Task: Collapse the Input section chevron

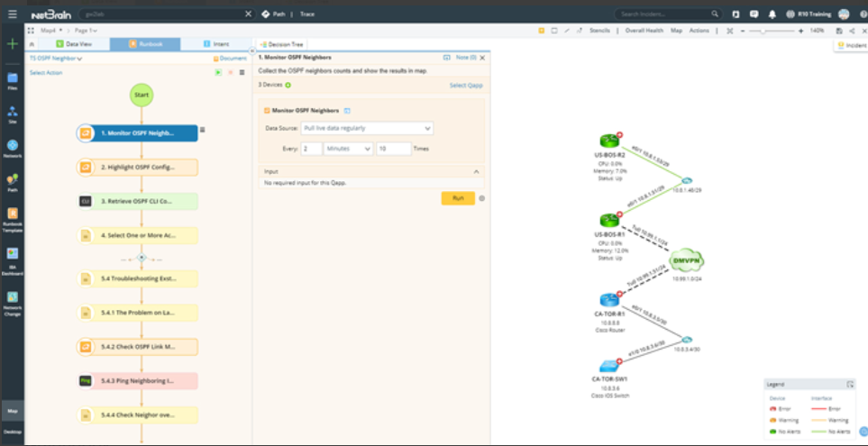Action: coord(476,172)
